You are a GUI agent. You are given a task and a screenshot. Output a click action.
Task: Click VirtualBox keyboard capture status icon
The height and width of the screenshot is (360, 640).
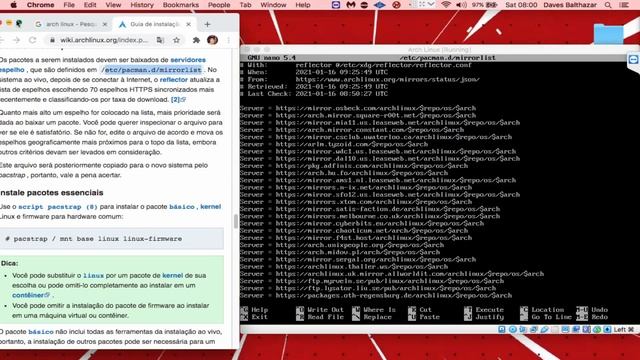click(607, 329)
